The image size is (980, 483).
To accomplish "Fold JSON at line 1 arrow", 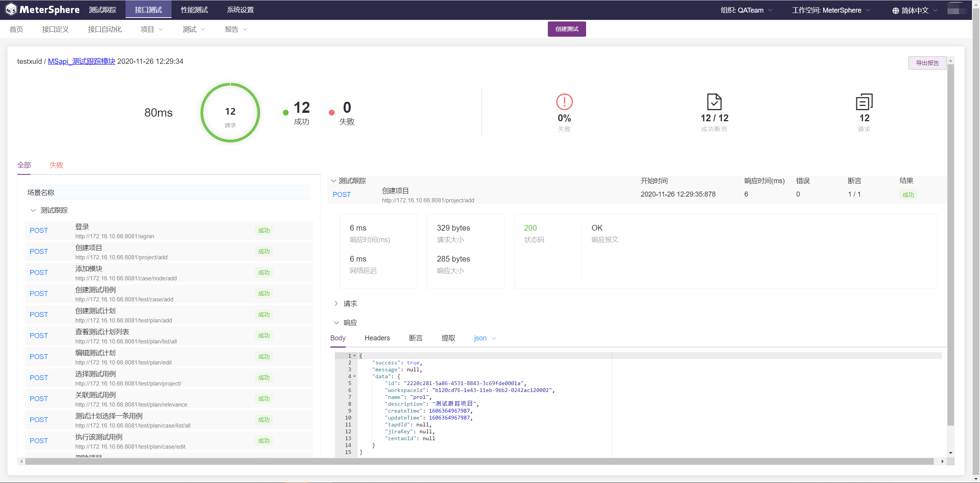I will [x=354, y=356].
